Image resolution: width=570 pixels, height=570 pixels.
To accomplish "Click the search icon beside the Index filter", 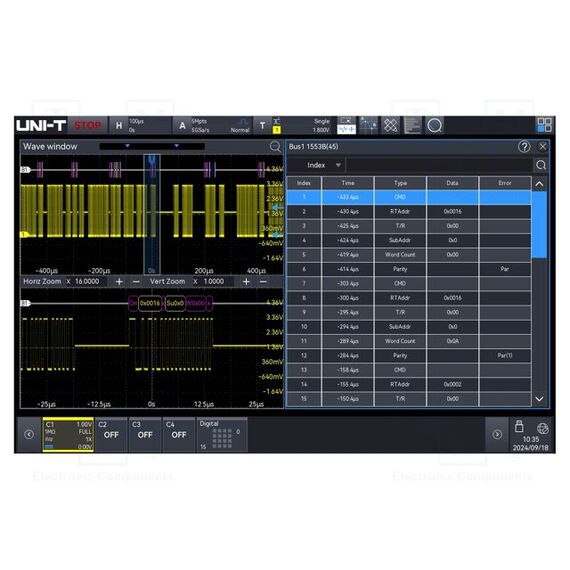I will (541, 165).
